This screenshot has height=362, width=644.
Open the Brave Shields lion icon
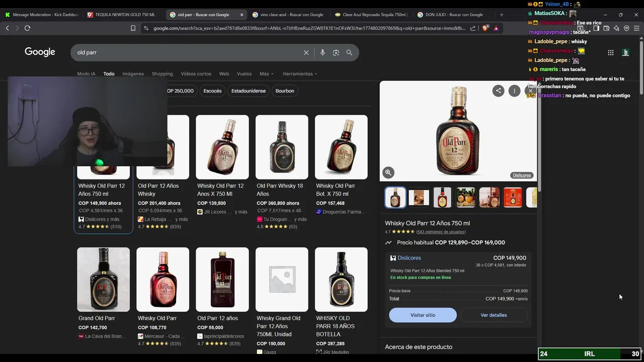486,28
